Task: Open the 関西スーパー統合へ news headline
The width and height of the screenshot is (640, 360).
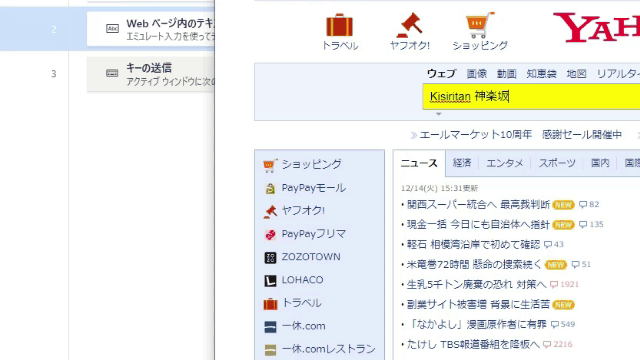Action: point(478,204)
